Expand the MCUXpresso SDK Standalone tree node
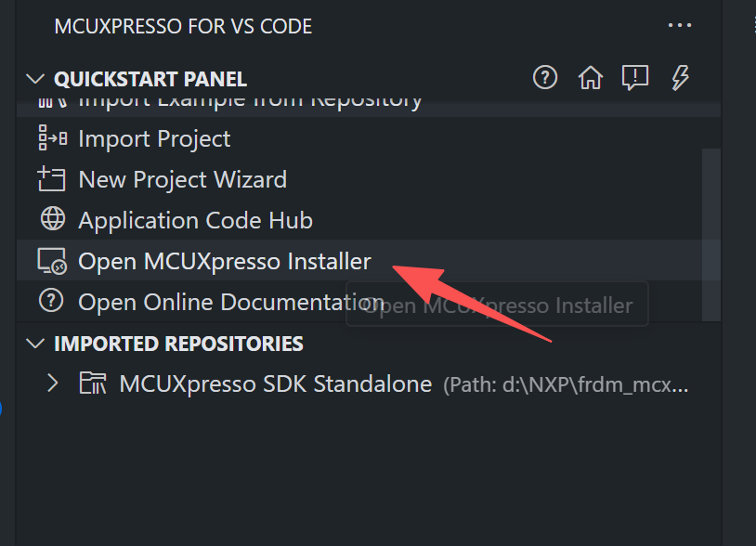 click(53, 383)
